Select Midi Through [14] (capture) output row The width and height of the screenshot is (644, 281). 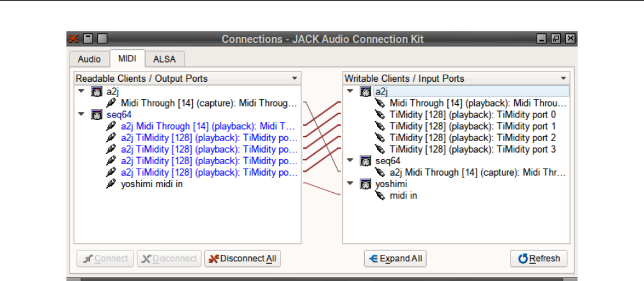pos(209,103)
